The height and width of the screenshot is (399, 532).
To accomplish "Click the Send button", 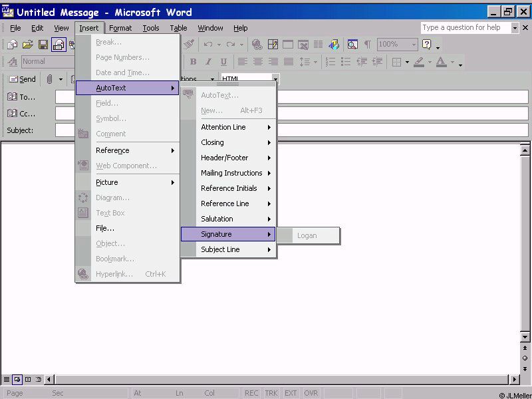I will pyautogui.click(x=22, y=79).
